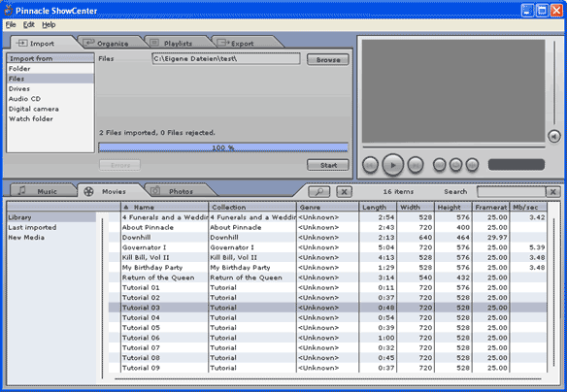Click the X button beside the magnifier
The width and height of the screenshot is (567, 392).
tap(344, 192)
